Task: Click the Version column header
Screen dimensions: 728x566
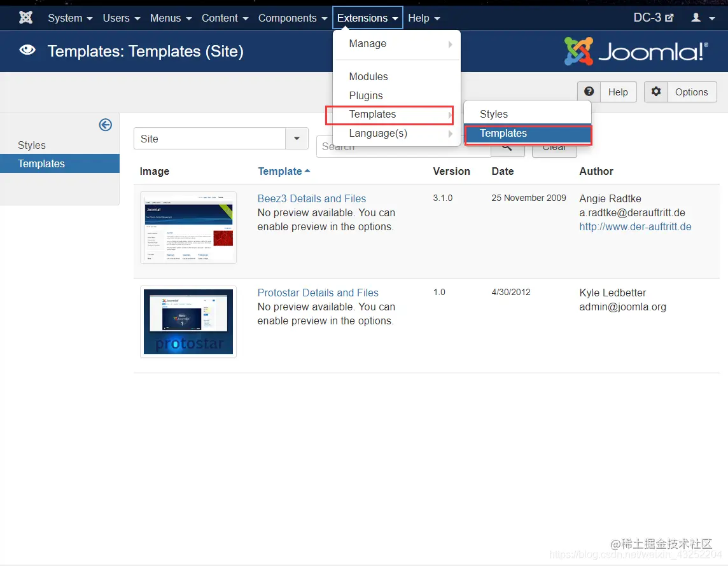Action: pos(451,171)
